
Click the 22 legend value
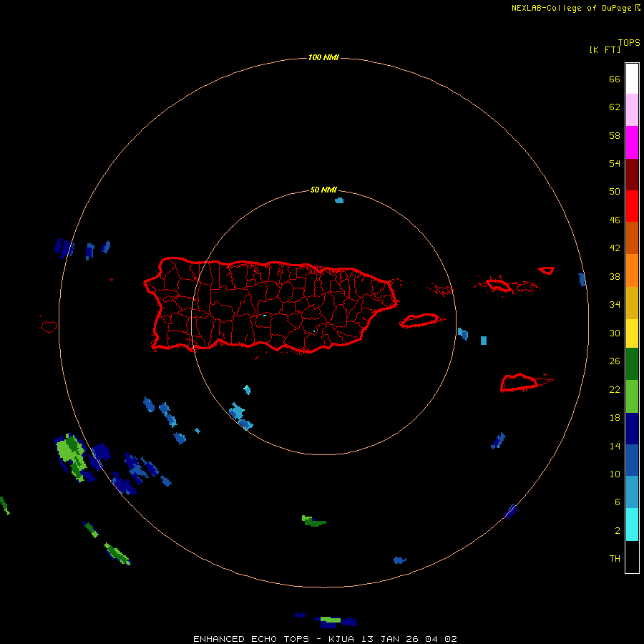click(615, 389)
